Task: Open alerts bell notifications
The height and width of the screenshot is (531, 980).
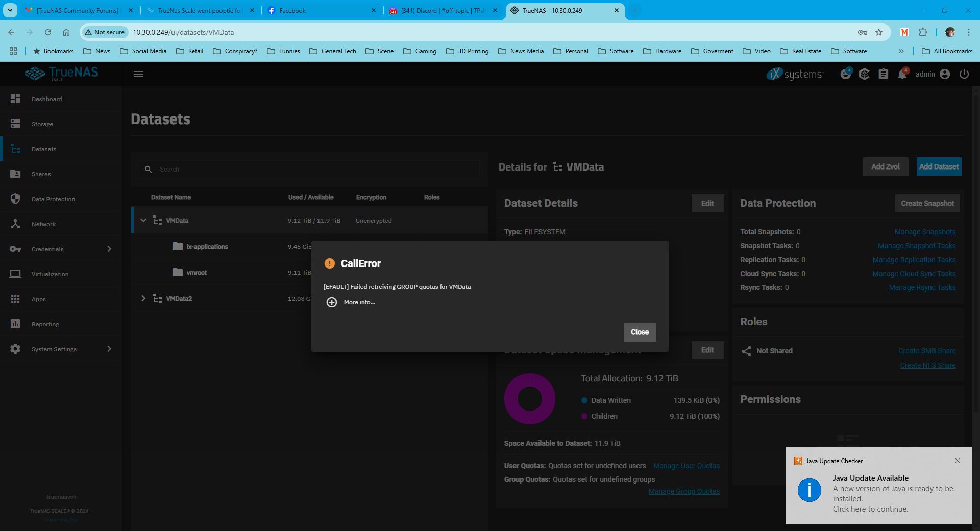Action: (x=902, y=74)
